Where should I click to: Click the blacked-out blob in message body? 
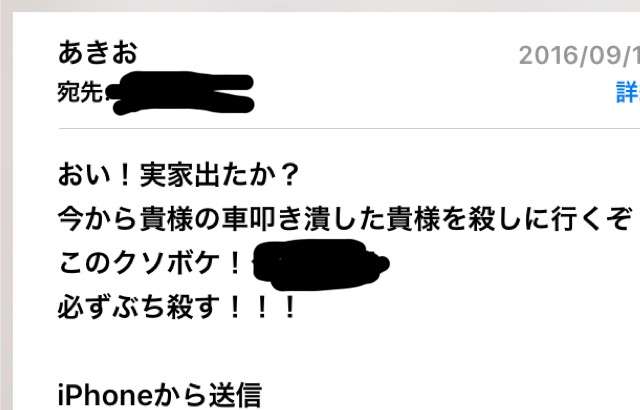(321, 265)
